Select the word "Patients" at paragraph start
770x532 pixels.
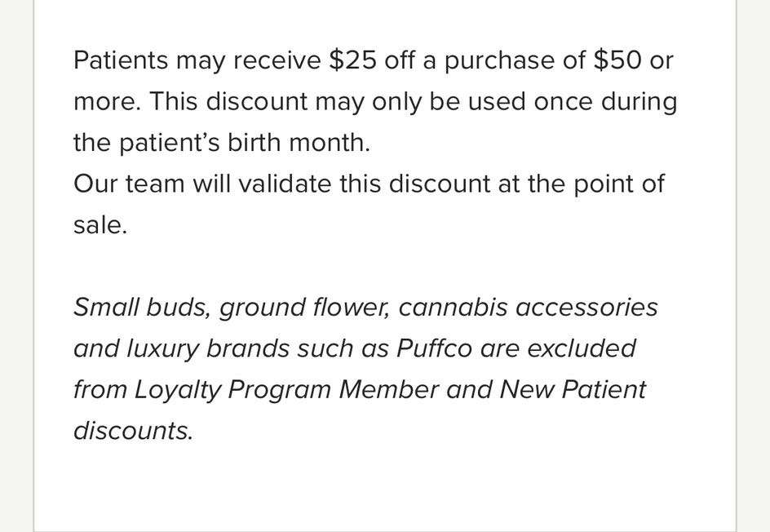point(121,60)
